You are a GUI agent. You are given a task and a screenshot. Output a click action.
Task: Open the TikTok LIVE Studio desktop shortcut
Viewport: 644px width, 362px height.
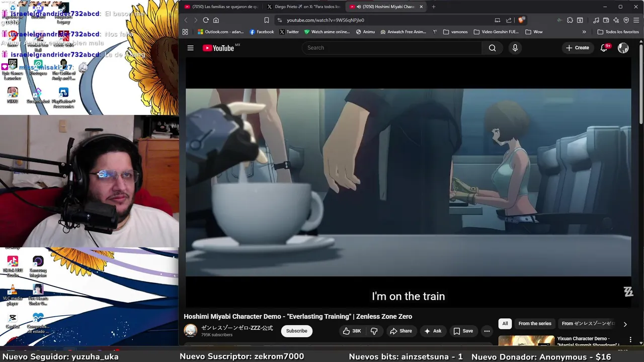coord(13,267)
